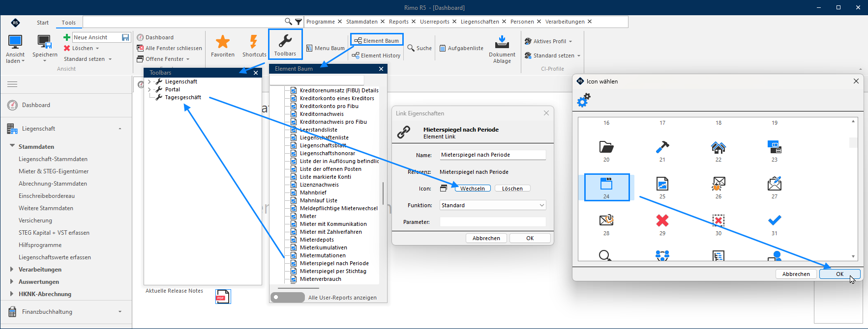This screenshot has width=868, height=329.
Task: Select icon number 31 blue checkmark
Action: [x=775, y=220]
